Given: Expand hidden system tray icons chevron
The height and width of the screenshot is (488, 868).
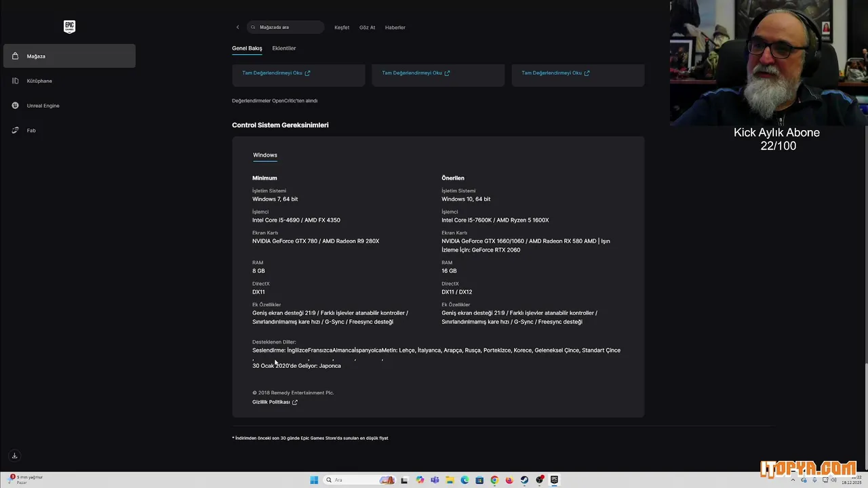Looking at the screenshot, I should coord(793,480).
